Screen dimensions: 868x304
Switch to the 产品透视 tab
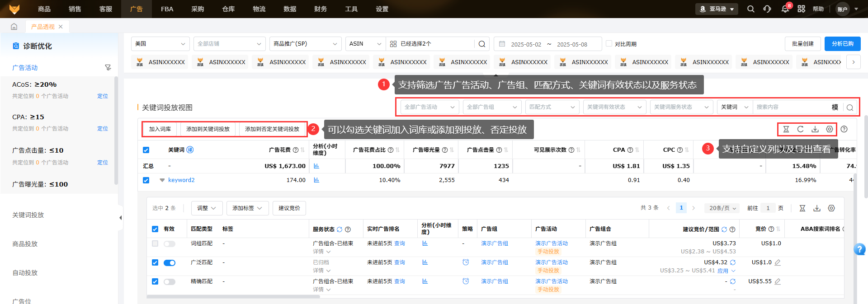point(42,27)
